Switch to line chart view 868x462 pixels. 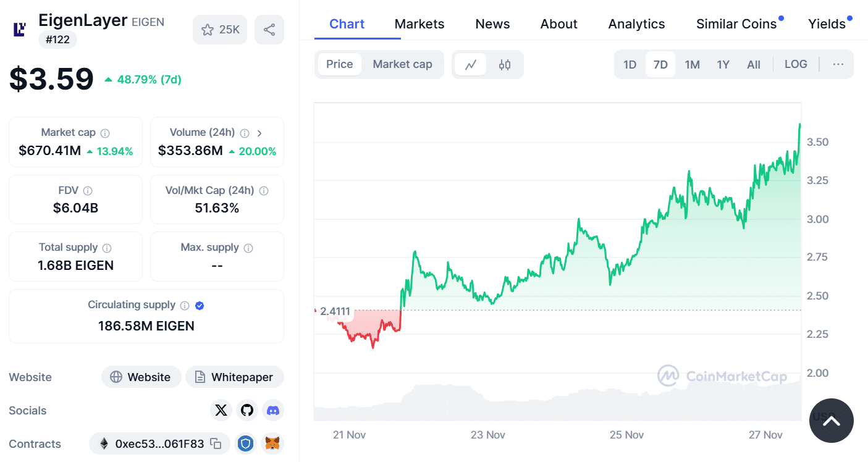tap(471, 64)
